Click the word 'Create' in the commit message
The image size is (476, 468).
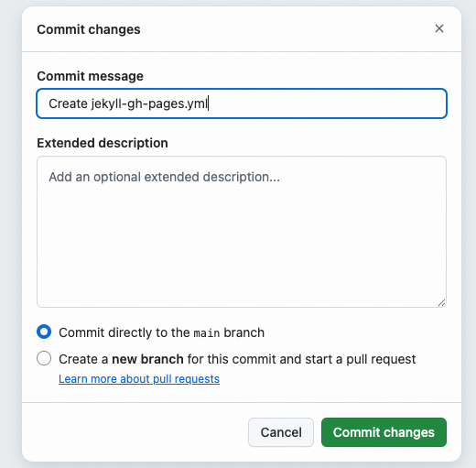(x=69, y=103)
